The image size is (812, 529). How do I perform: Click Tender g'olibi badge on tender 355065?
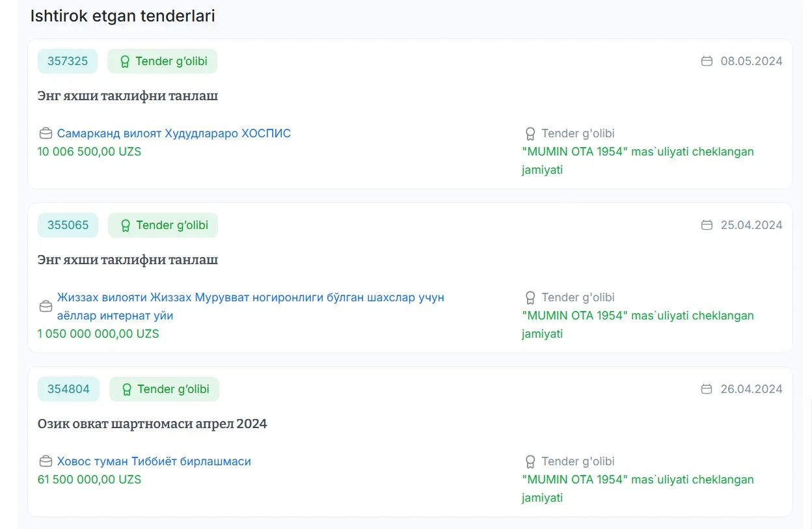(x=163, y=225)
